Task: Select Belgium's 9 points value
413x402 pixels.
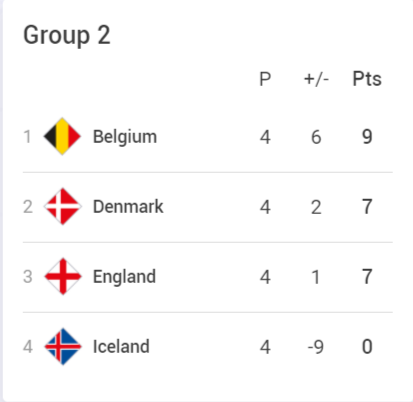Action: 367,137
